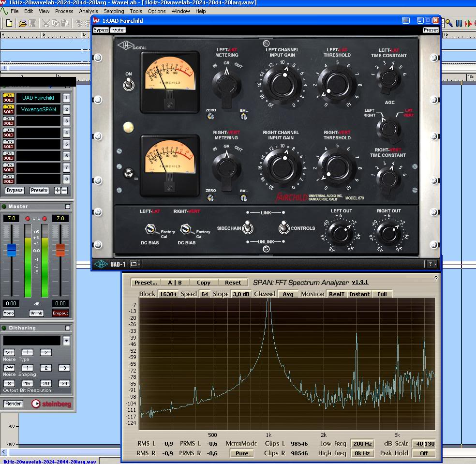Click the Left channel ZERO adjustment screw
The height and width of the screenshot is (464, 476).
210,116
